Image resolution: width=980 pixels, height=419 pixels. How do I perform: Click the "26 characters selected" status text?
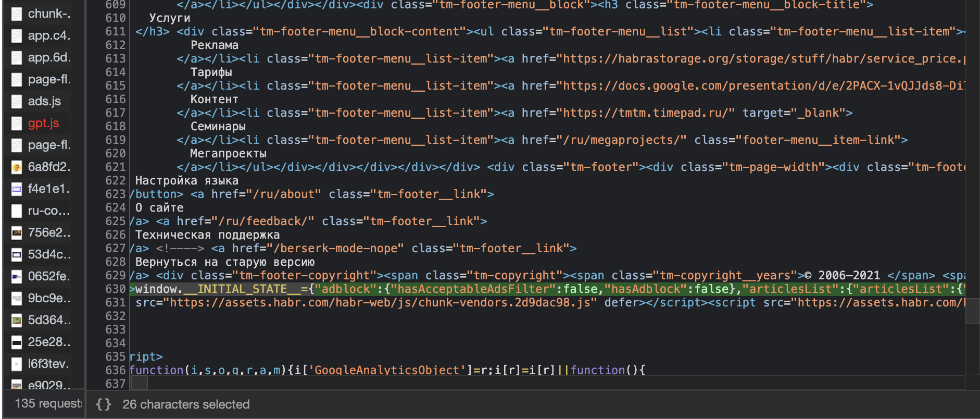click(186, 404)
